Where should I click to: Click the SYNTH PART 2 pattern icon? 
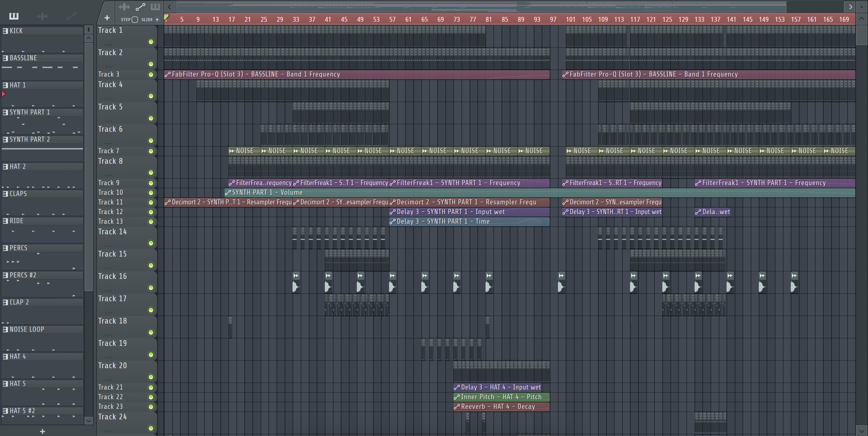coord(5,140)
